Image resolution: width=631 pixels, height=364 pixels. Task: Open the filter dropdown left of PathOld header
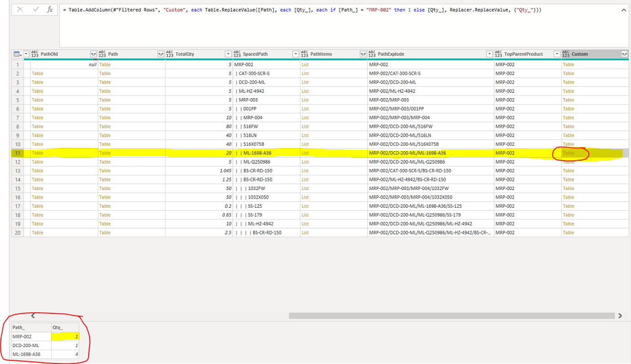pos(26,54)
